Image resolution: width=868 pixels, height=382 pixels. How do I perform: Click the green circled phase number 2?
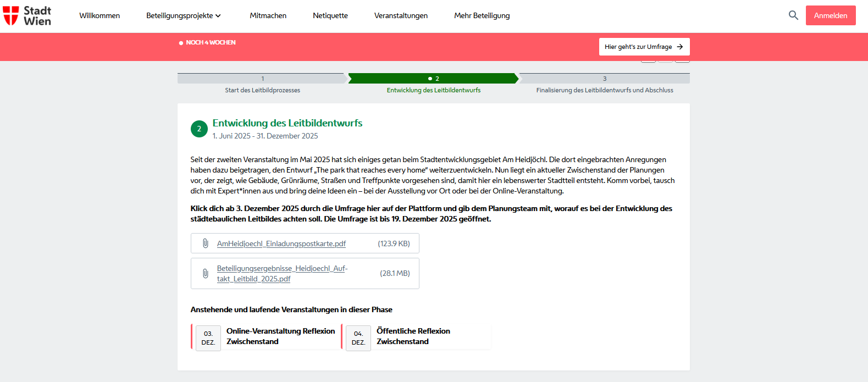(x=199, y=129)
